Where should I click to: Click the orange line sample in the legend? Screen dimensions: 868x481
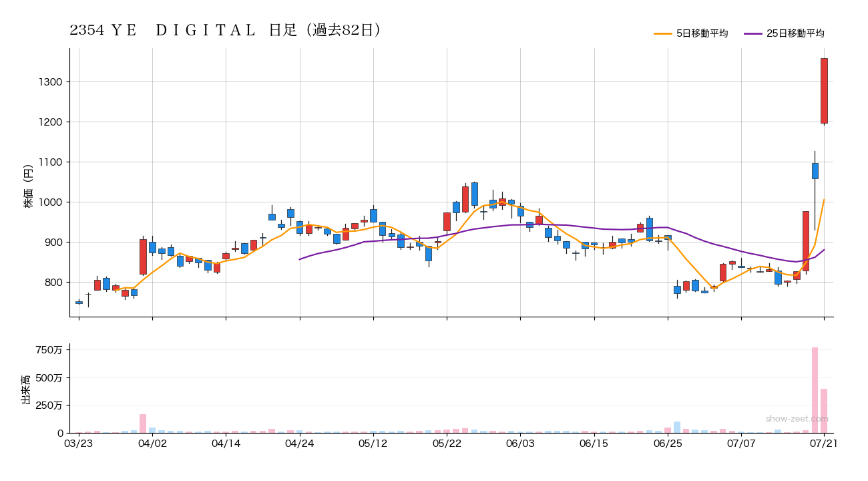pyautogui.click(x=663, y=33)
